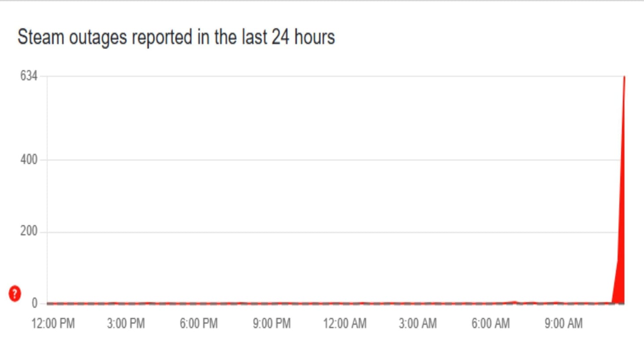Click the small red bump after 6:00 AM

(514, 302)
